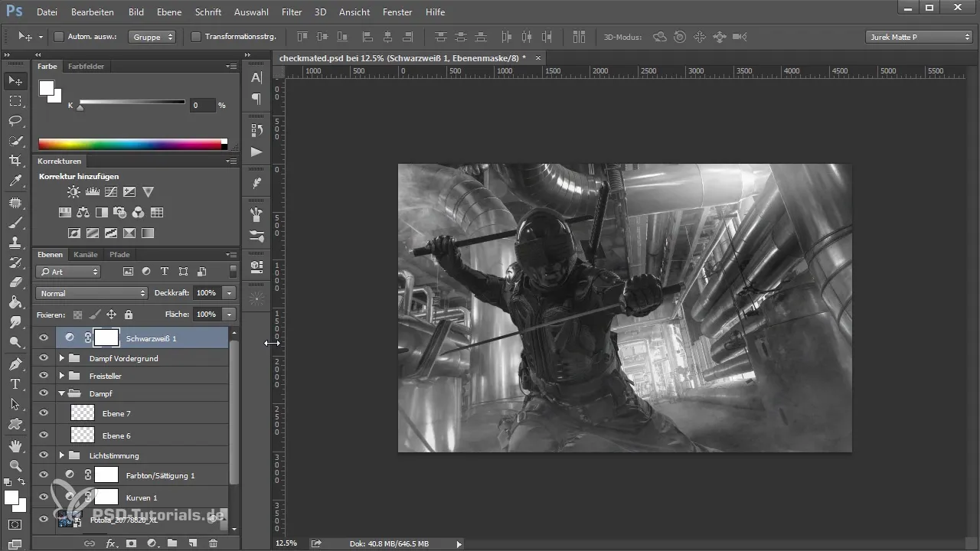
Task: Toggle lock all on layer
Action: (x=128, y=314)
